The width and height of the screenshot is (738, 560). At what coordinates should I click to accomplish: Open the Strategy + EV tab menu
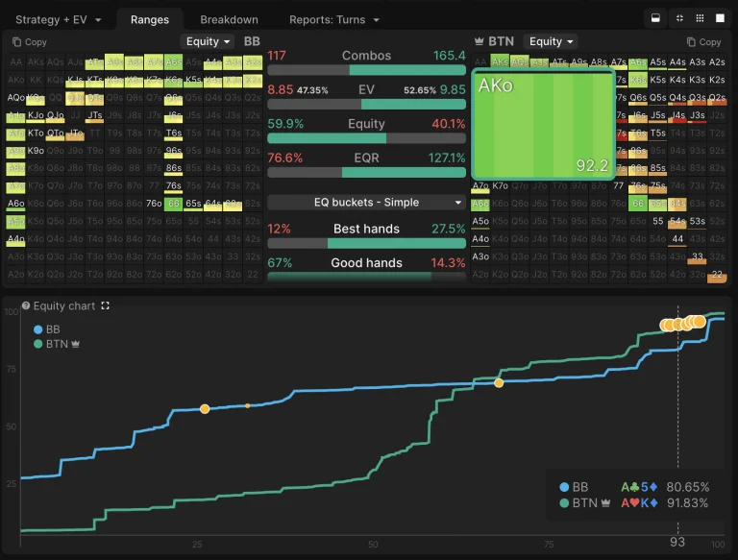tap(58, 19)
